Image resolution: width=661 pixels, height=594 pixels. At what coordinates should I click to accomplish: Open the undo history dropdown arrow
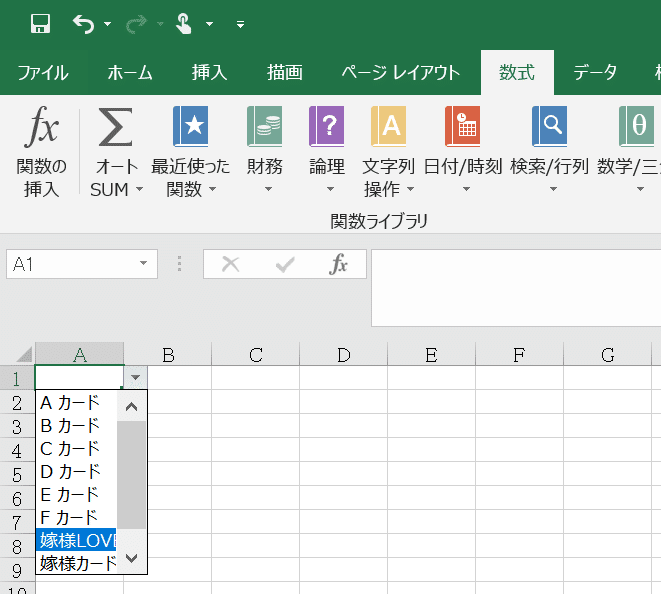coord(107,24)
